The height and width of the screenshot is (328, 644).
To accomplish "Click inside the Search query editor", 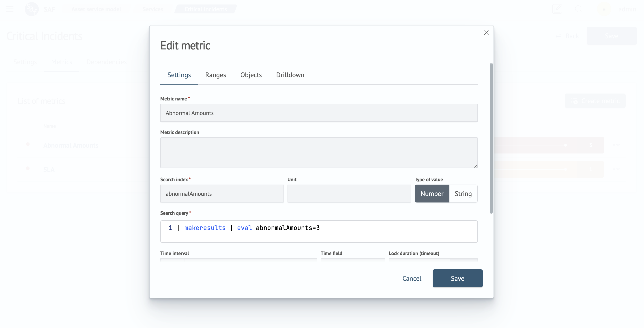I will [319, 232].
